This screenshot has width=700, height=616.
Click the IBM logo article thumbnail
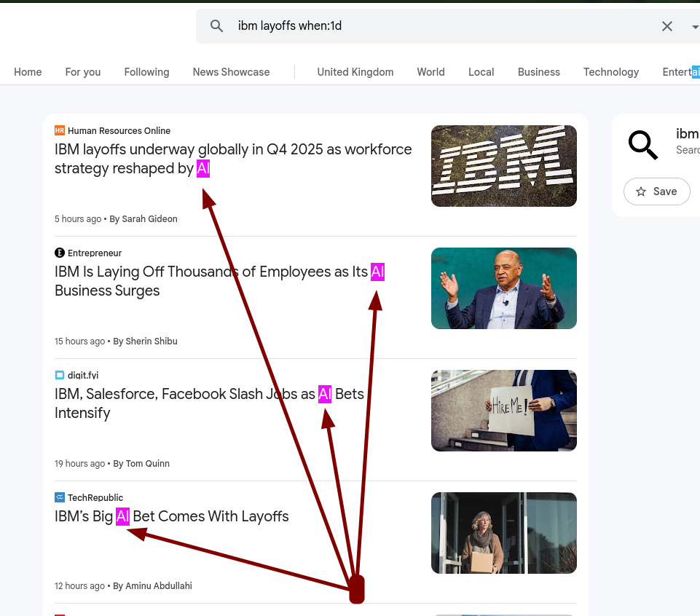point(503,166)
